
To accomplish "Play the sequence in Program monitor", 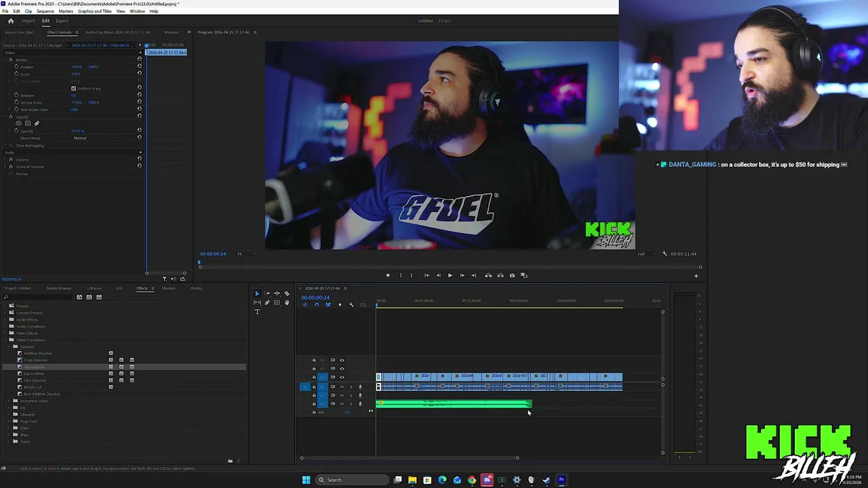I will pyautogui.click(x=450, y=275).
